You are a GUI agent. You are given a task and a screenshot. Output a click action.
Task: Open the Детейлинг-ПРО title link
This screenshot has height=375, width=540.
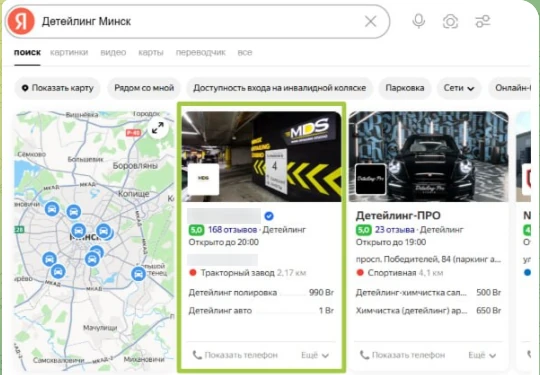point(398,216)
